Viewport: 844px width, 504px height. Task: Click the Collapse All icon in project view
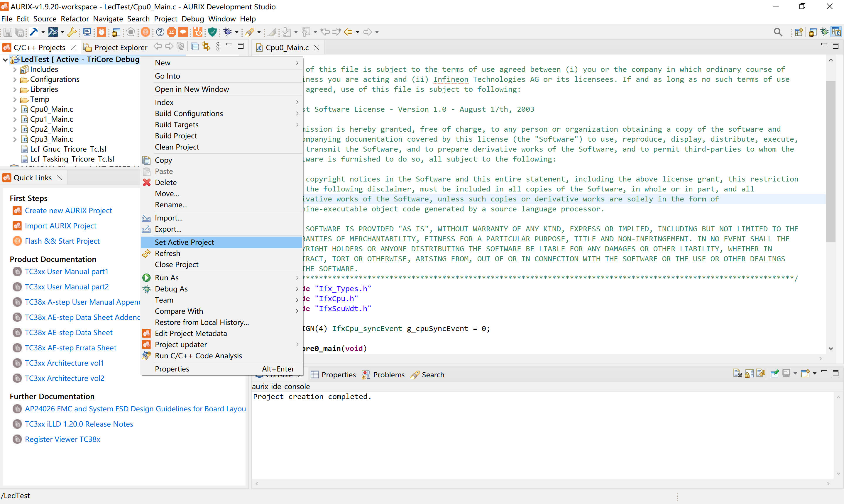coord(195,47)
